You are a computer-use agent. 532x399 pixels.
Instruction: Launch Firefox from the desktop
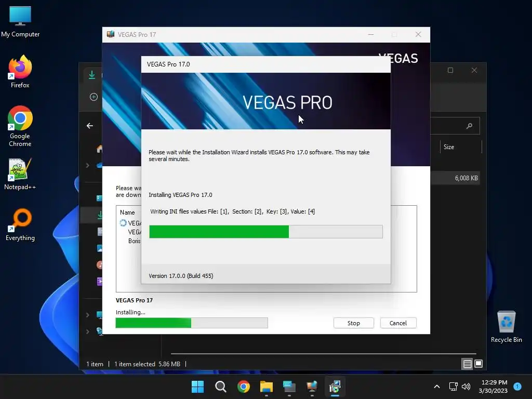[x=20, y=72]
